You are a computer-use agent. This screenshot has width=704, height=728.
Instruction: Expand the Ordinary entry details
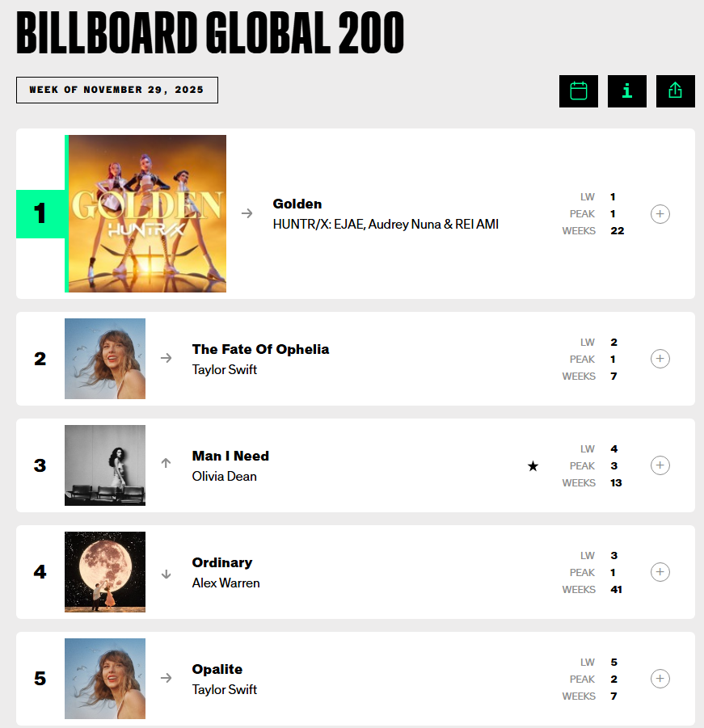coord(660,572)
